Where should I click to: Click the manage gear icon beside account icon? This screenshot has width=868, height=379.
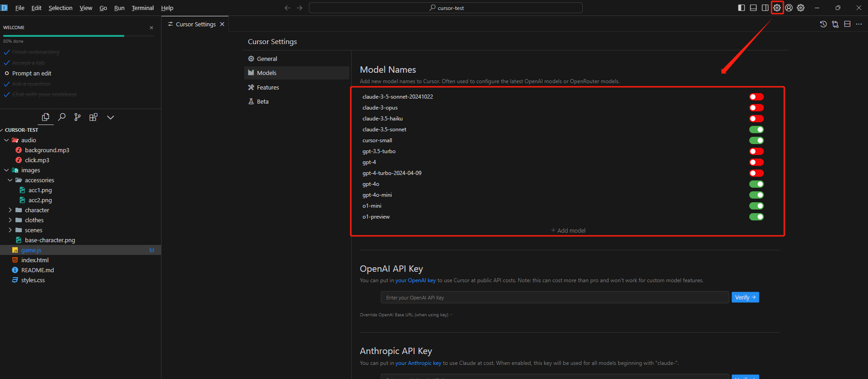pyautogui.click(x=801, y=8)
